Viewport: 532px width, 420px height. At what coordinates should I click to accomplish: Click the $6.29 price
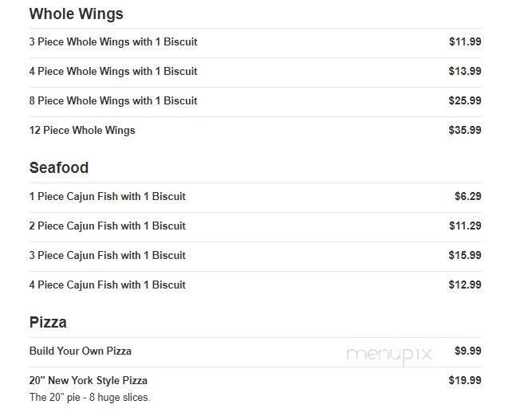click(467, 196)
